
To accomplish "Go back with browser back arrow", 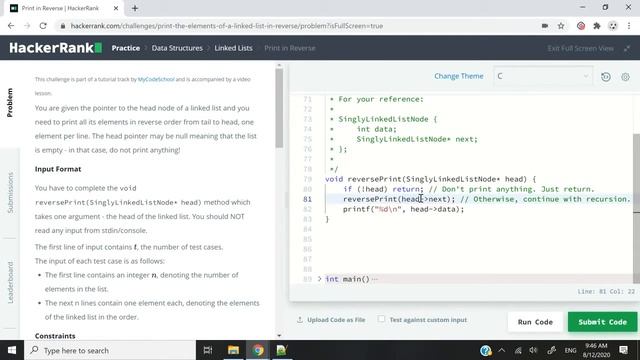I will [x=11, y=26].
